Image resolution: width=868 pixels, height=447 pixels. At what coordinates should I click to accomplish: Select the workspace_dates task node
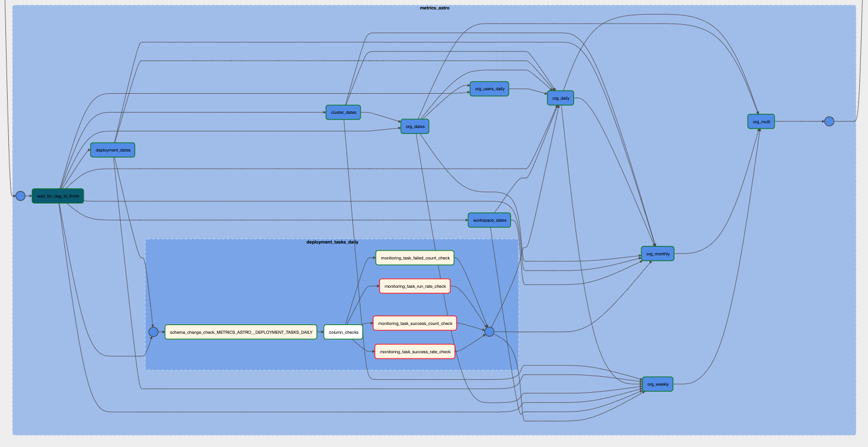coord(489,220)
